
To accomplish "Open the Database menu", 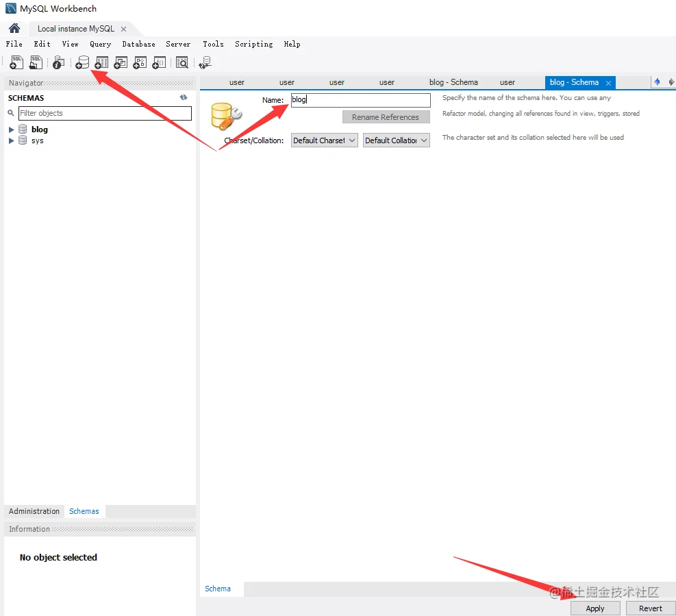I will click(138, 44).
